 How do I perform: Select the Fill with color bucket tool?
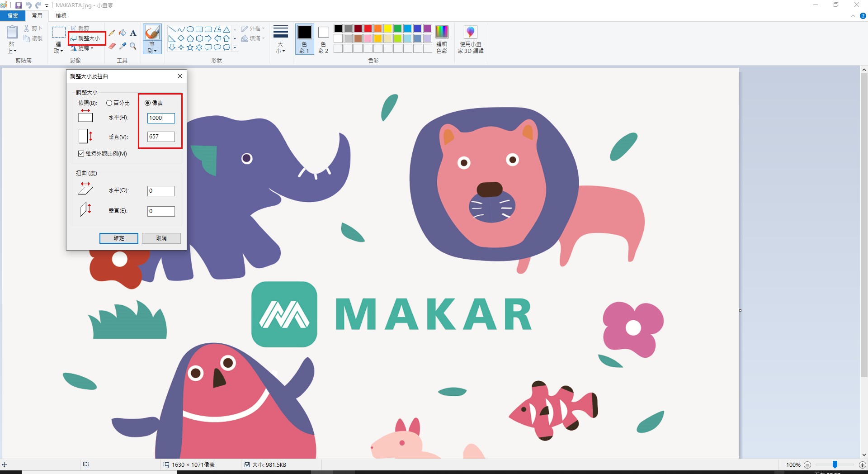123,33
